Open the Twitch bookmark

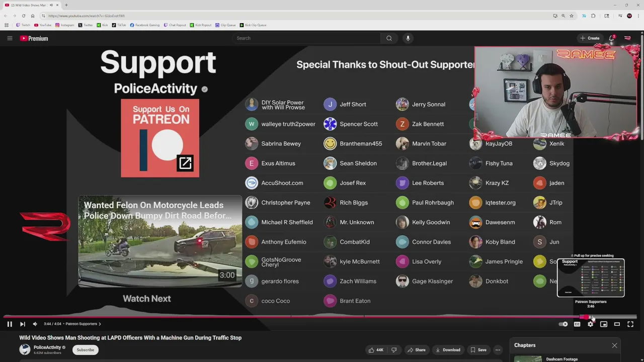[23, 25]
